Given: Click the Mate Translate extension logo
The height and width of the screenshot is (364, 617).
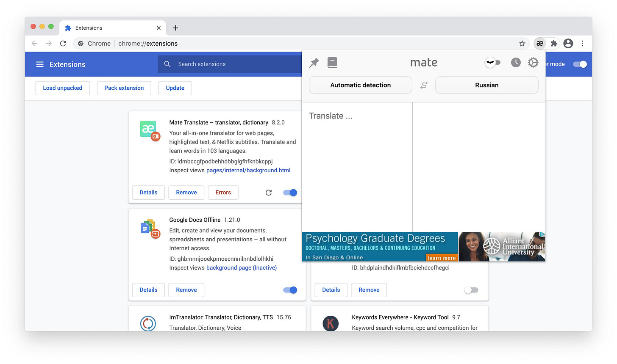Looking at the screenshot, I should [x=149, y=130].
